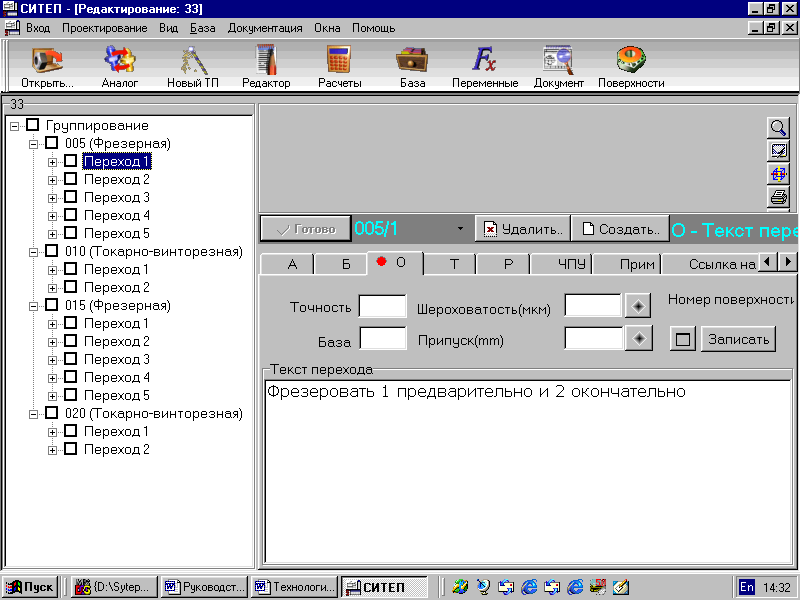Viewport: 800px width, 600px height.
Task: Click the square frame button left of Записать
Action: pos(683,339)
